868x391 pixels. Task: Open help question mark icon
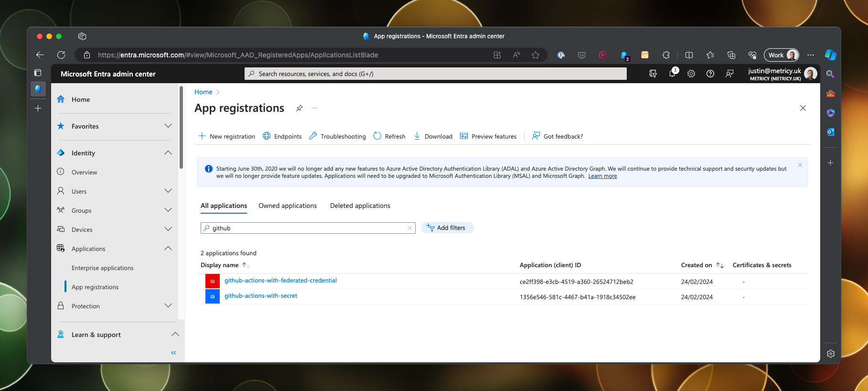(x=710, y=74)
